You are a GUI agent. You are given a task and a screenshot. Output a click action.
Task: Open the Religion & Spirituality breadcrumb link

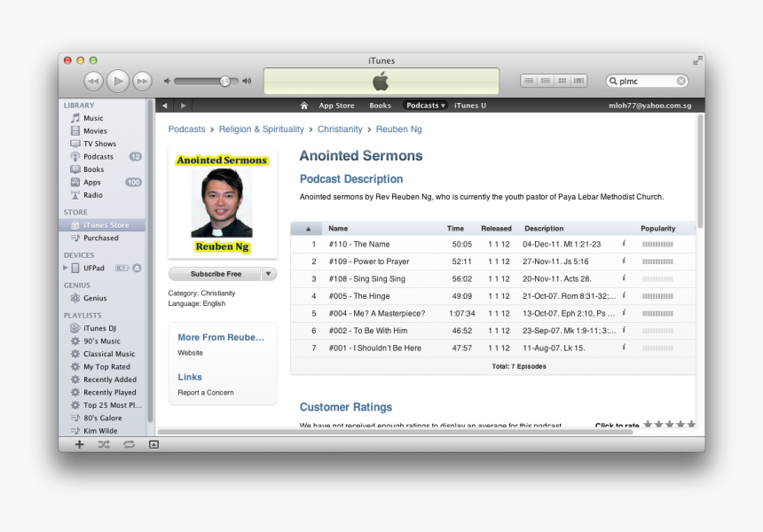(261, 129)
